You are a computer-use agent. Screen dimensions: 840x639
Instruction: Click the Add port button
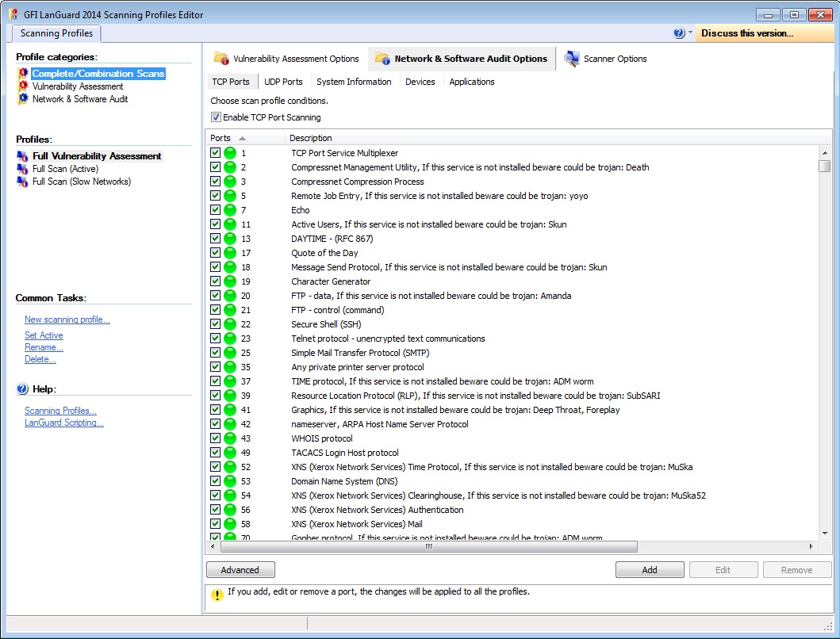click(650, 570)
